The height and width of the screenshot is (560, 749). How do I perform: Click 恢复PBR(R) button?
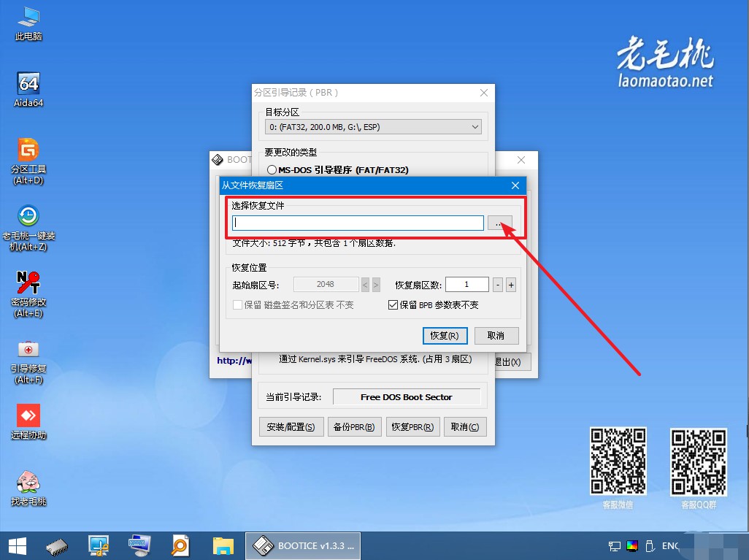pyautogui.click(x=412, y=426)
